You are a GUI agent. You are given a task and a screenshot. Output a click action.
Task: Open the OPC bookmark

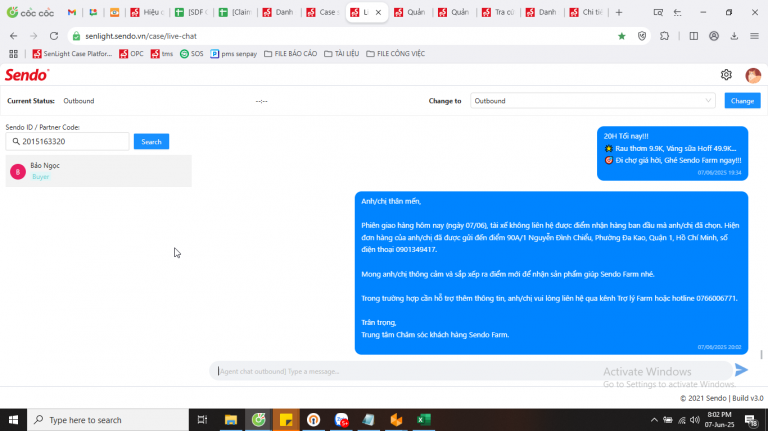pyautogui.click(x=131, y=54)
